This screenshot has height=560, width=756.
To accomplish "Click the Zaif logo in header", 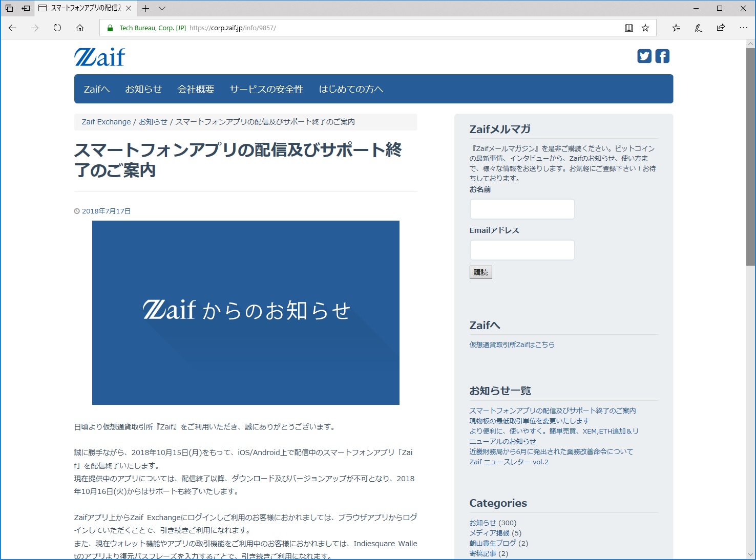I will tap(100, 57).
